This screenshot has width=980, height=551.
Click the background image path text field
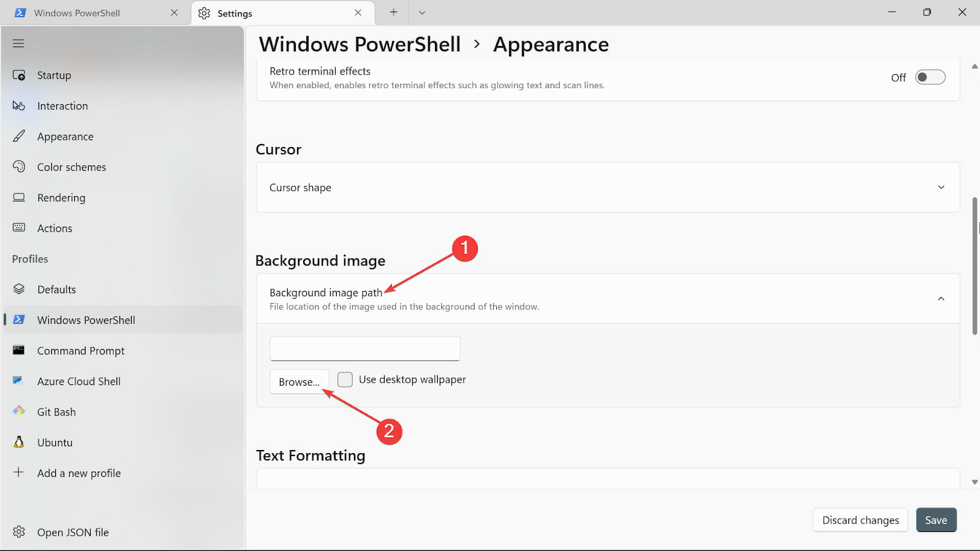coord(365,348)
